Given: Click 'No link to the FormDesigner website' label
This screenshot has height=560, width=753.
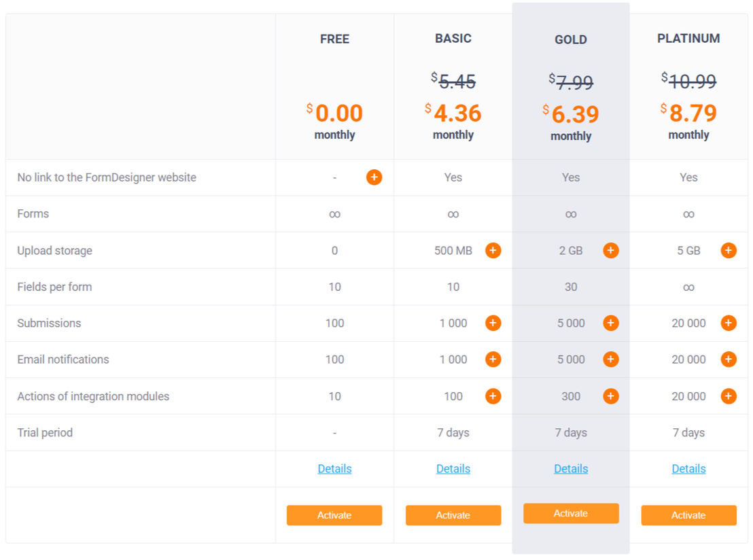Looking at the screenshot, I should tap(107, 177).
